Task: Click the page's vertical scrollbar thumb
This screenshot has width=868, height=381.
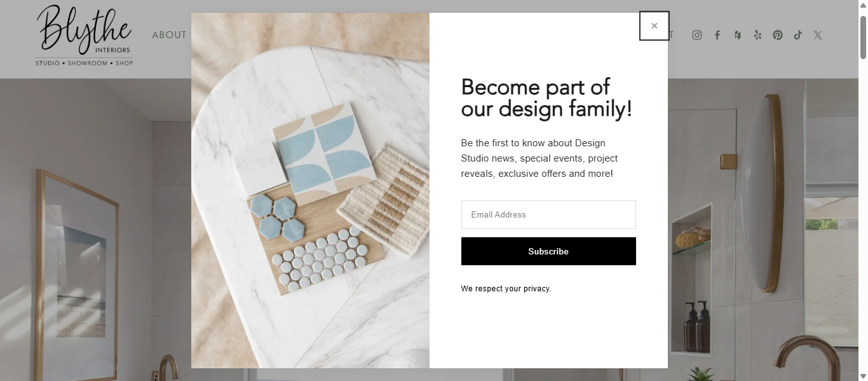Action: point(863,37)
